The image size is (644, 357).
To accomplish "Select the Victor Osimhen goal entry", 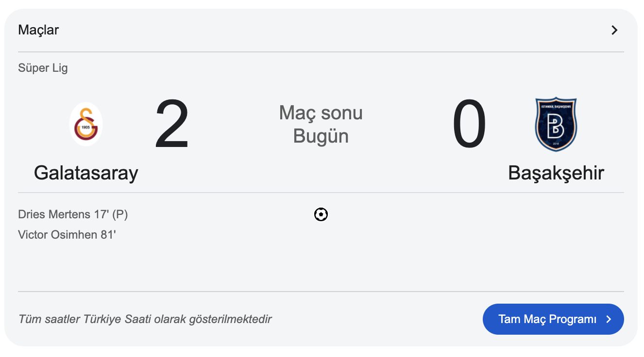I will click(x=67, y=235).
